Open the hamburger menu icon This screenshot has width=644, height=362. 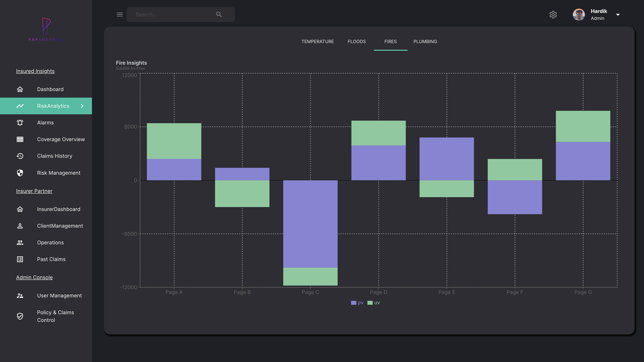(x=120, y=14)
